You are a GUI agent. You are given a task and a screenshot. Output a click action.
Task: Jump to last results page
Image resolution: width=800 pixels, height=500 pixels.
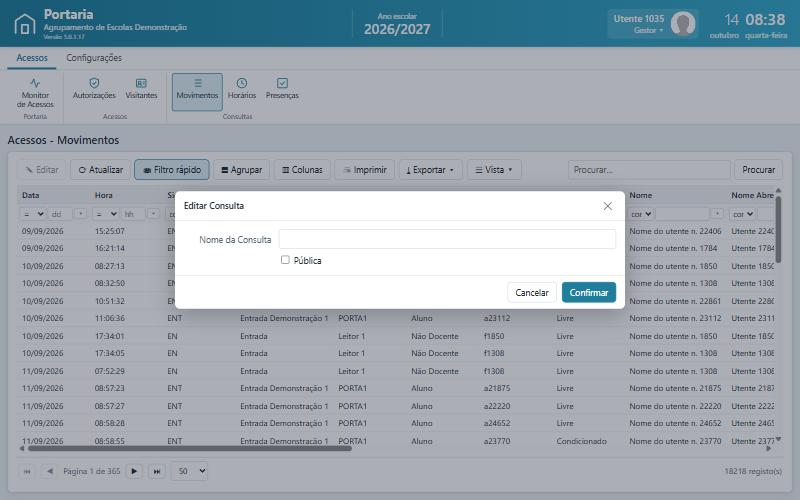[x=157, y=471]
